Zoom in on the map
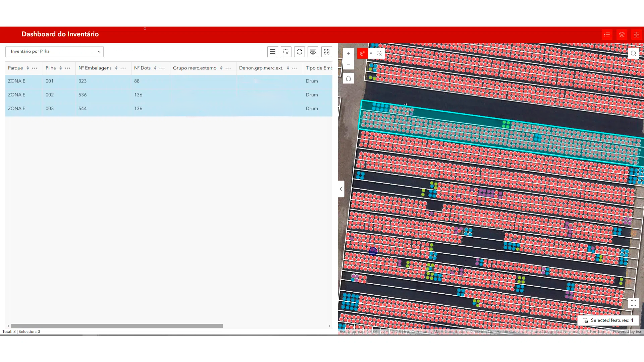The width and height of the screenshot is (644, 362). [x=348, y=54]
